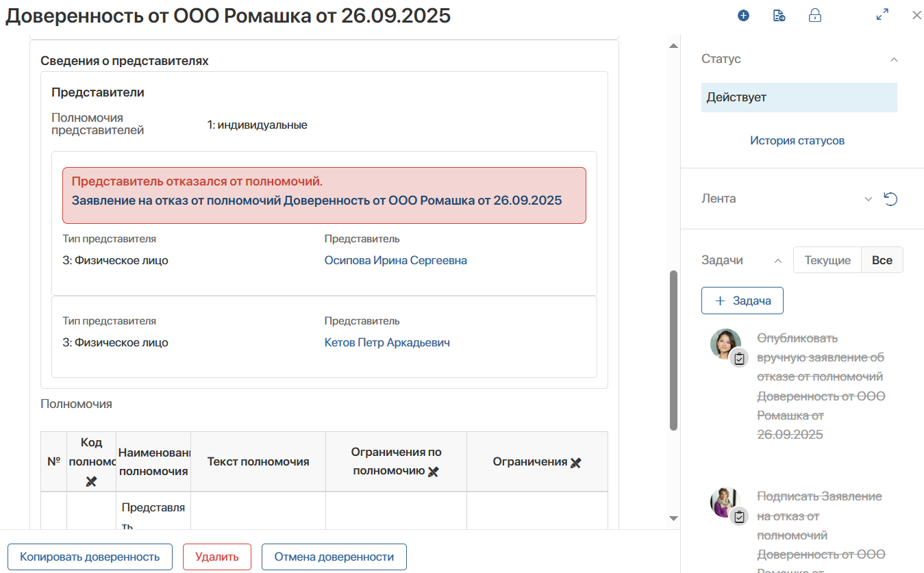Viewport: 924px width, 573px height.
Task: Expand the Лента section chevron
Action: [868, 199]
